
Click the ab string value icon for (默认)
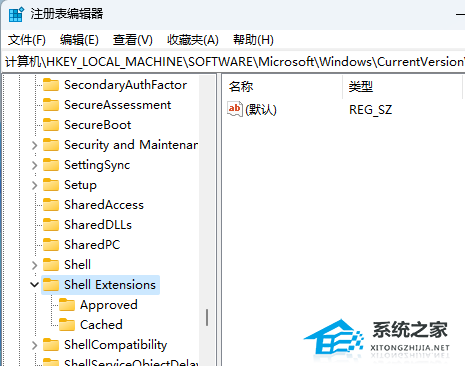click(x=235, y=109)
